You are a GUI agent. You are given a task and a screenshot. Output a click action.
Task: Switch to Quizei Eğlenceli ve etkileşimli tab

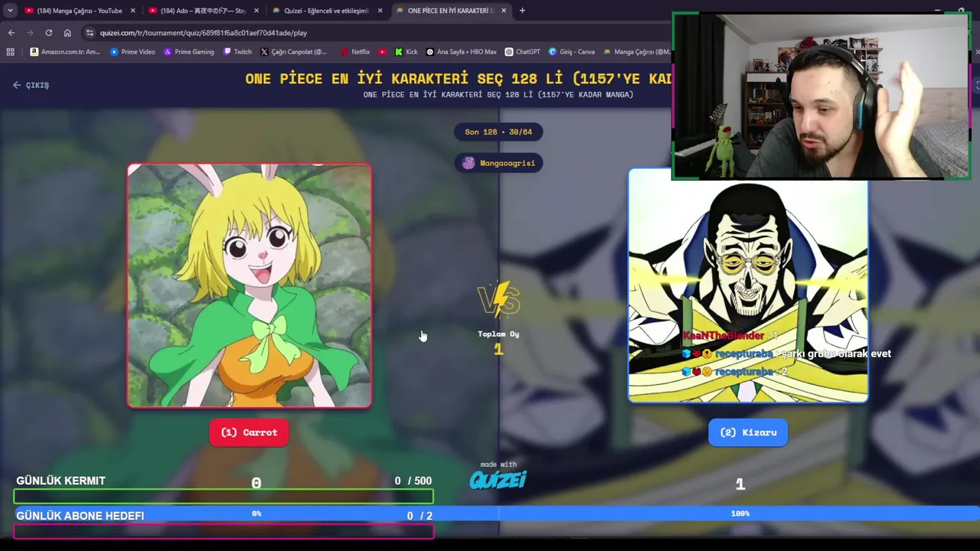(x=327, y=11)
